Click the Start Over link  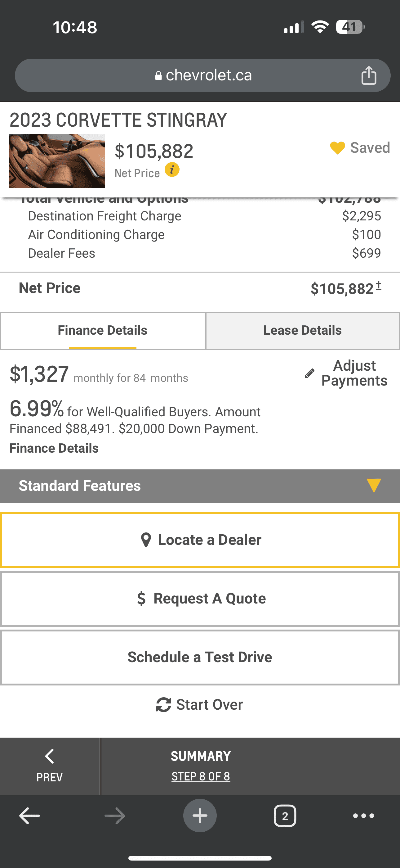point(200,705)
